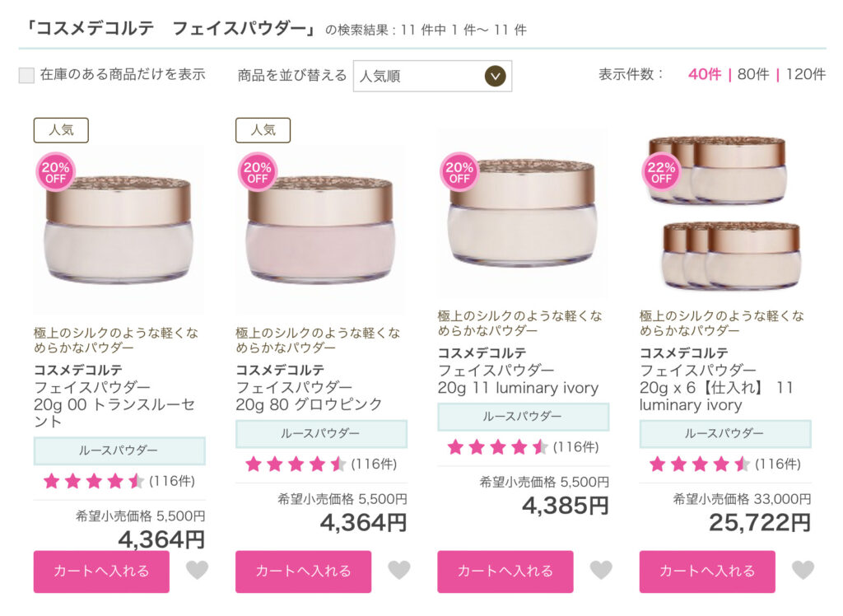Show 80件 per page

click(x=753, y=74)
